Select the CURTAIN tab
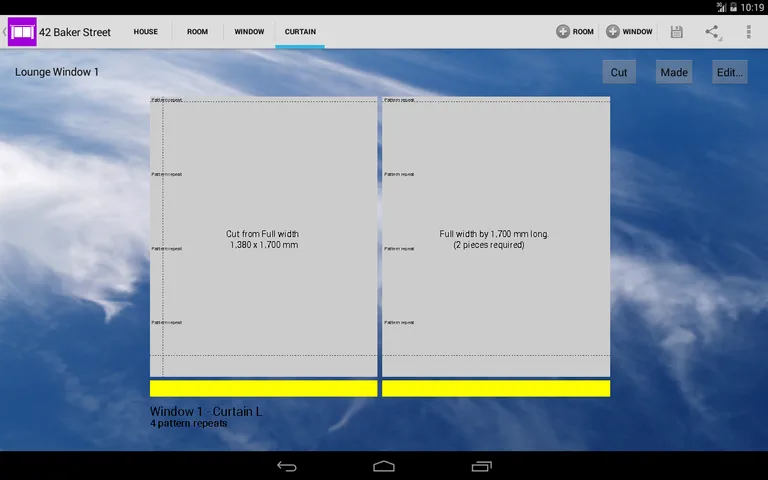Viewport: 768px width, 480px height. point(300,32)
